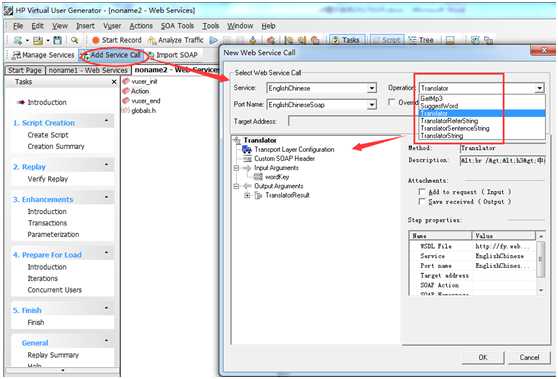Switch to noname1 - Web Services tab
Image resolution: width=558 pixels, height=379 pixels.
pos(88,70)
